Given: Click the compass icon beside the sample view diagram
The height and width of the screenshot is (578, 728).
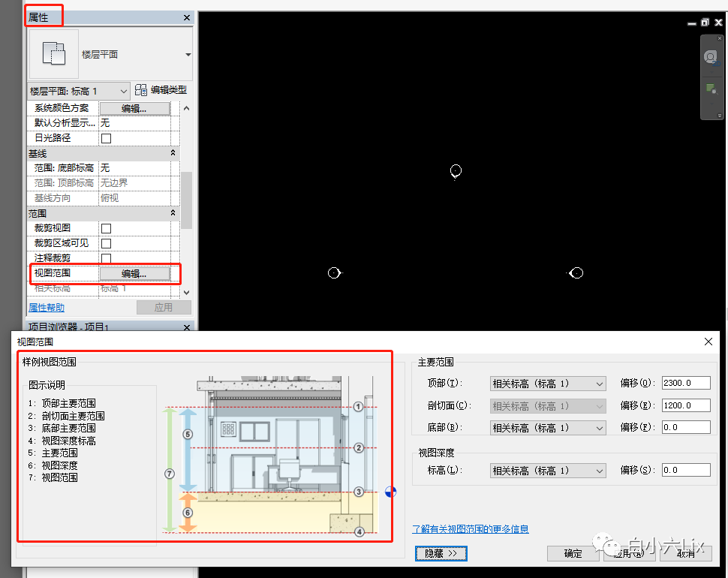Looking at the screenshot, I should click(x=390, y=491).
